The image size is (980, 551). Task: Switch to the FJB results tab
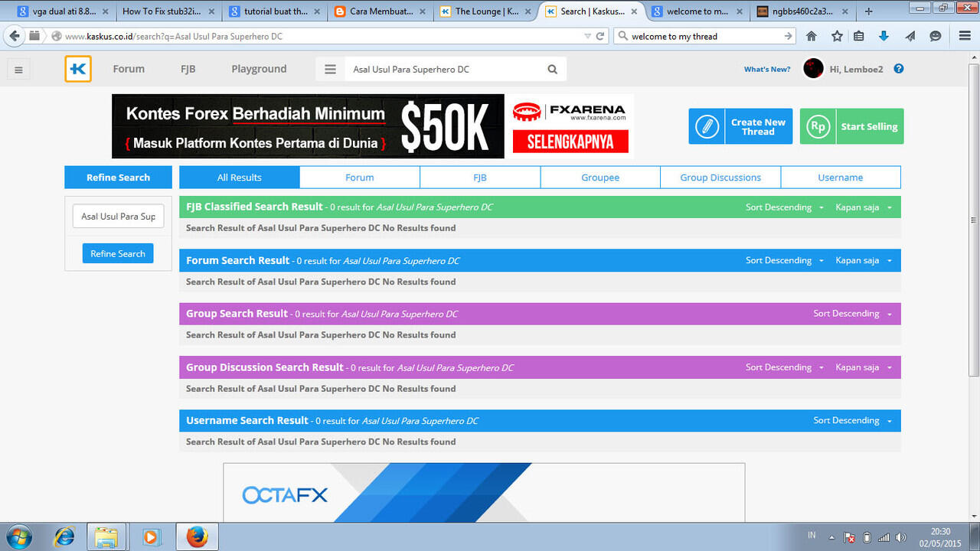tap(480, 178)
